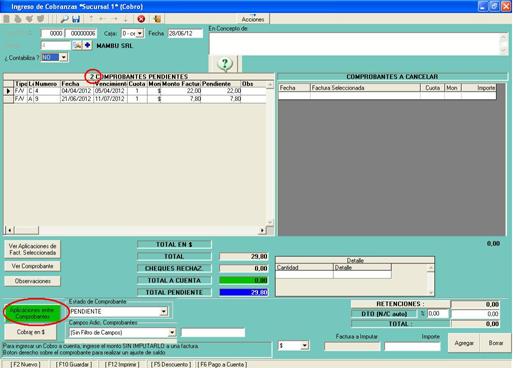Exit the form via door icon
Viewport: 513px width, 368px height.
click(157, 19)
